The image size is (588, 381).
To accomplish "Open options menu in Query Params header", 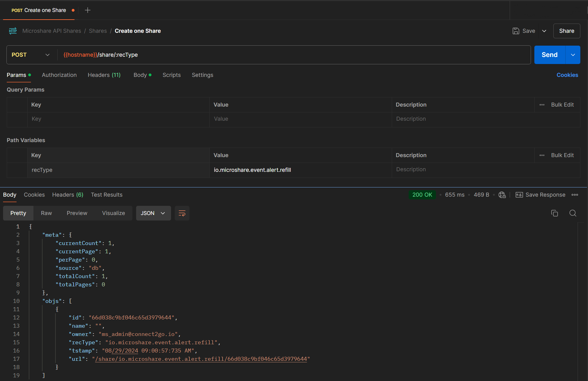I will point(542,105).
